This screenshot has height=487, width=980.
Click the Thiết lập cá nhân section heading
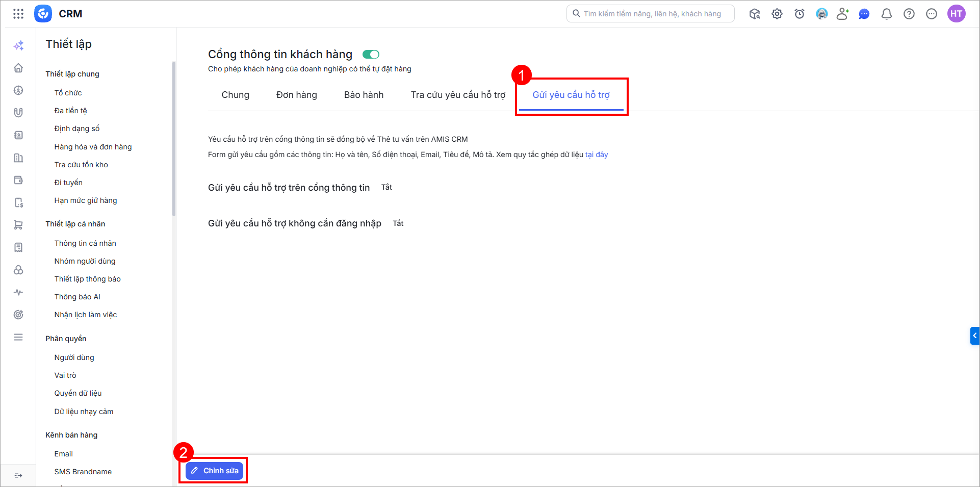(x=75, y=224)
